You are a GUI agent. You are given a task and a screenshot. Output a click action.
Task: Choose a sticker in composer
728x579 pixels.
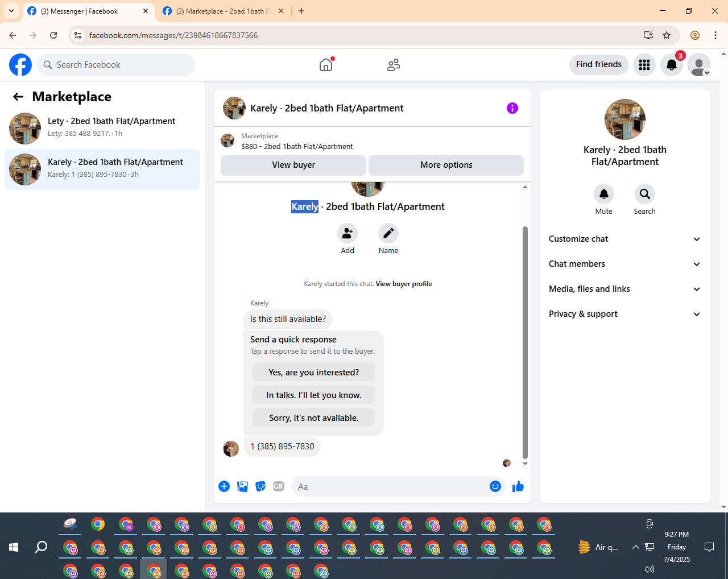pos(260,486)
